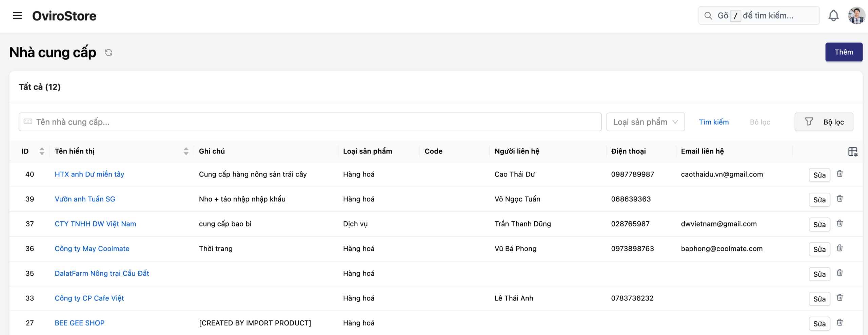
Task: Sort by Tên hiển thị column
Action: coord(186,151)
